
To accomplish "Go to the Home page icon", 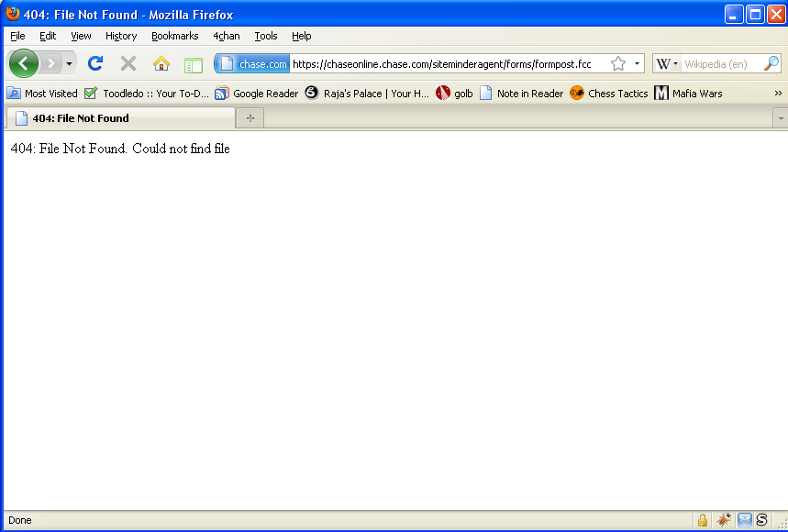I will (x=161, y=63).
